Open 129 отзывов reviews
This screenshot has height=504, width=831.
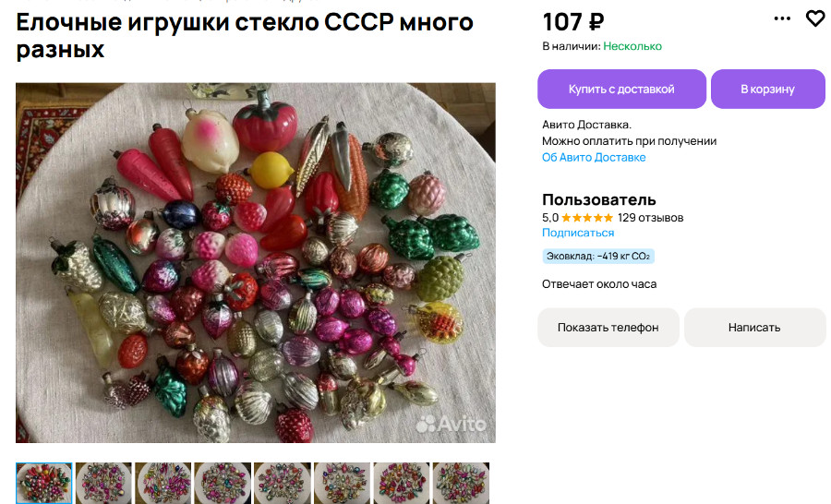pyautogui.click(x=650, y=218)
